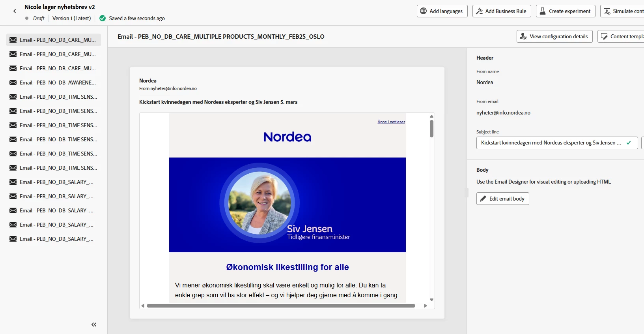The image size is (644, 334).
Task: Edit the email body
Action: (502, 199)
